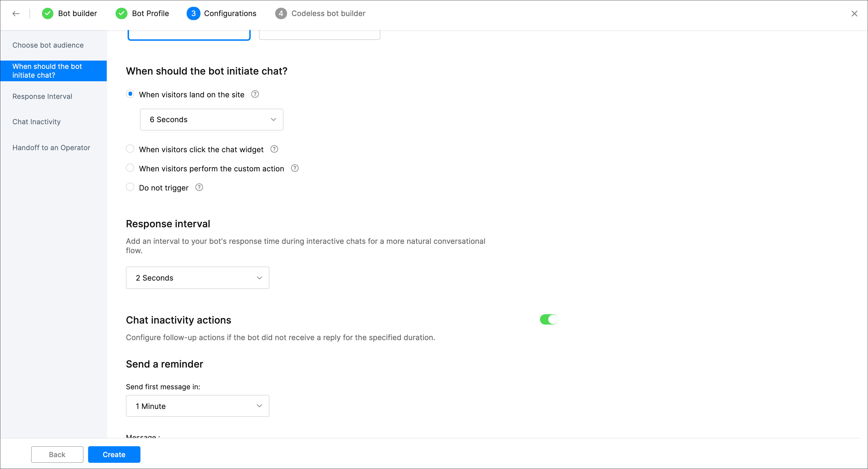Open the 1 Minute first message dropdown
The image size is (868, 469).
coord(197,406)
